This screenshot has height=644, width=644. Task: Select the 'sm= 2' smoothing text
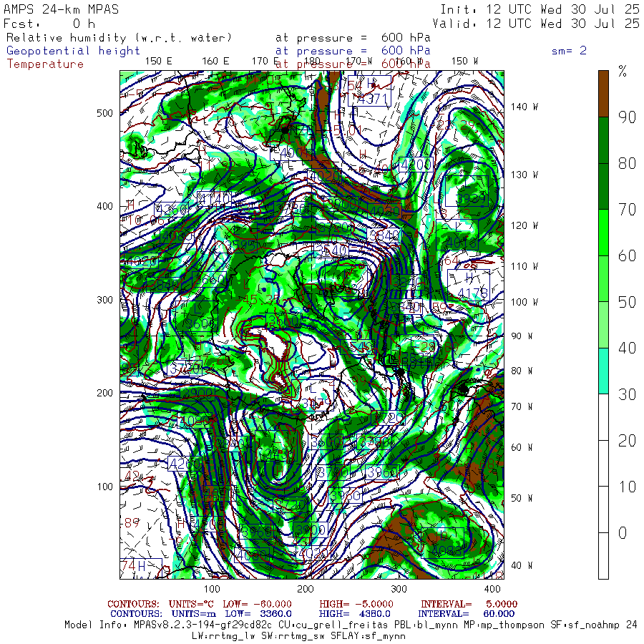[569, 51]
